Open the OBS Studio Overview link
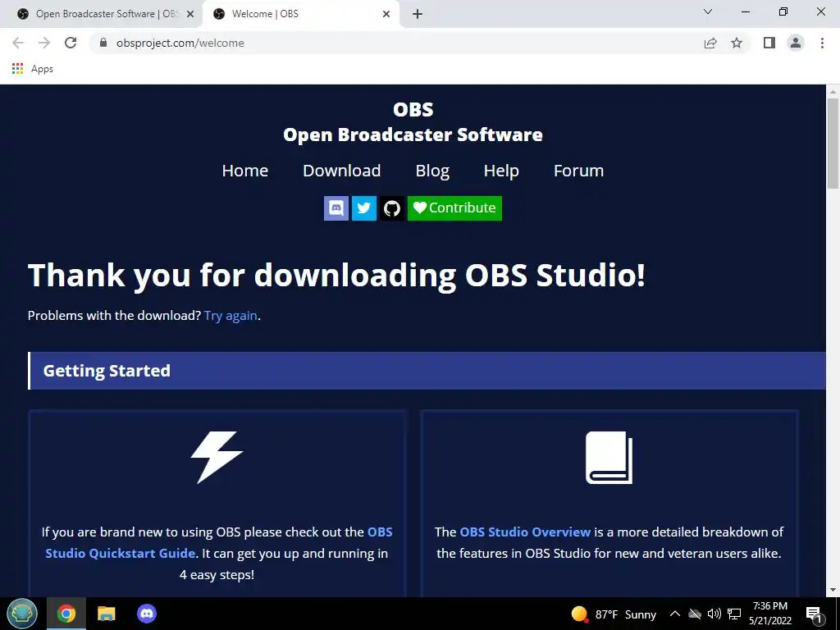 pos(525,532)
